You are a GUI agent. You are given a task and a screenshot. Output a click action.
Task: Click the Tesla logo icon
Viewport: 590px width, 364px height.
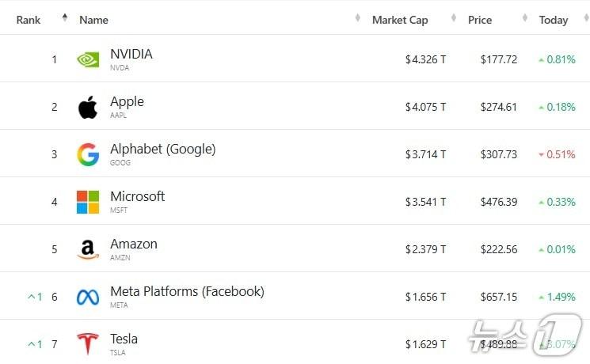point(88,344)
